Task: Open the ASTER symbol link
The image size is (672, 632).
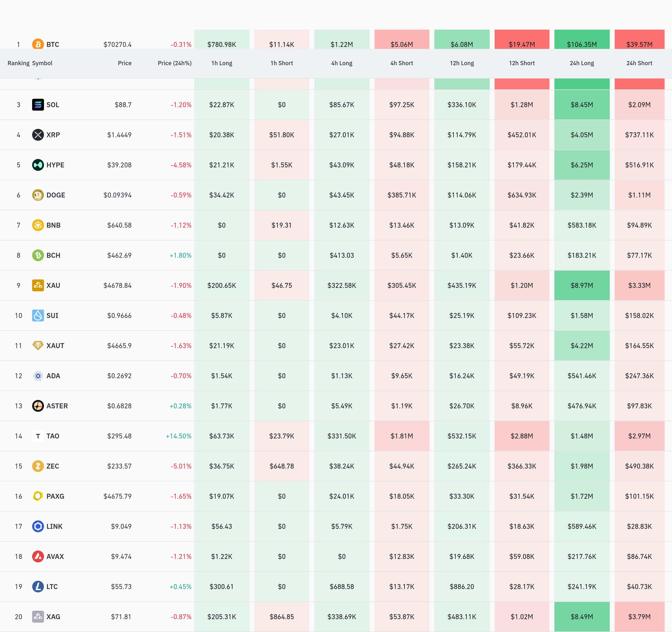Action: 57,406
